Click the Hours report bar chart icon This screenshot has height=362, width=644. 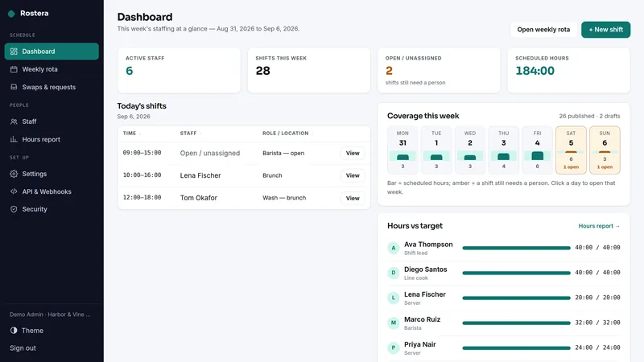[14, 139]
